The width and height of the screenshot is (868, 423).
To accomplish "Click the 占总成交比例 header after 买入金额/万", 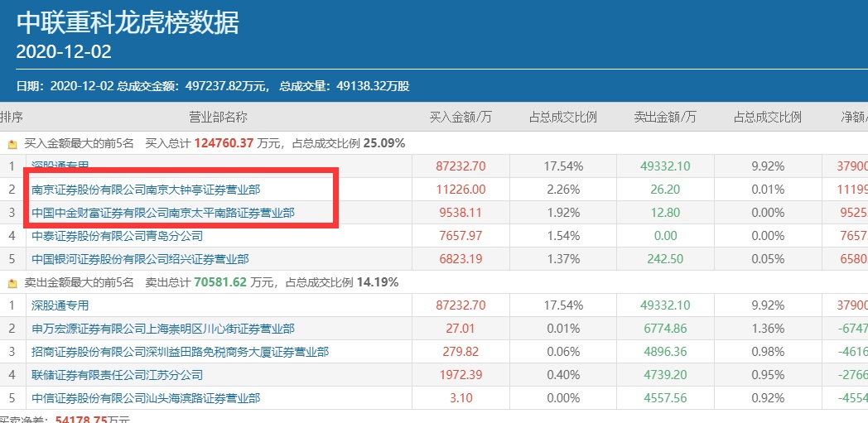I will point(563,118).
